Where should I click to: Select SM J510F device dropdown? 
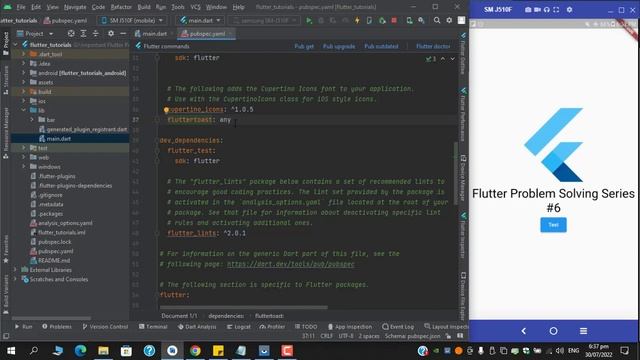pos(133,20)
